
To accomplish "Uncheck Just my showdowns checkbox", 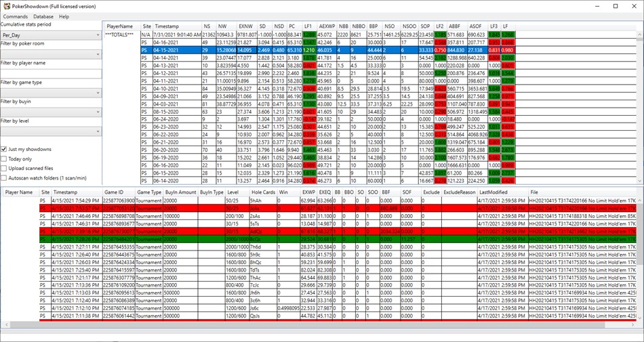I will [x=4, y=149].
